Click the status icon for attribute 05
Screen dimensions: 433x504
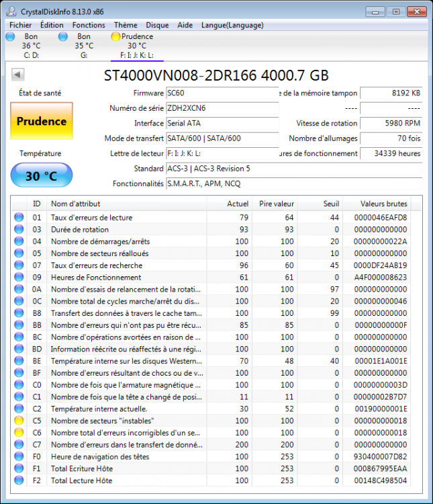(19, 253)
